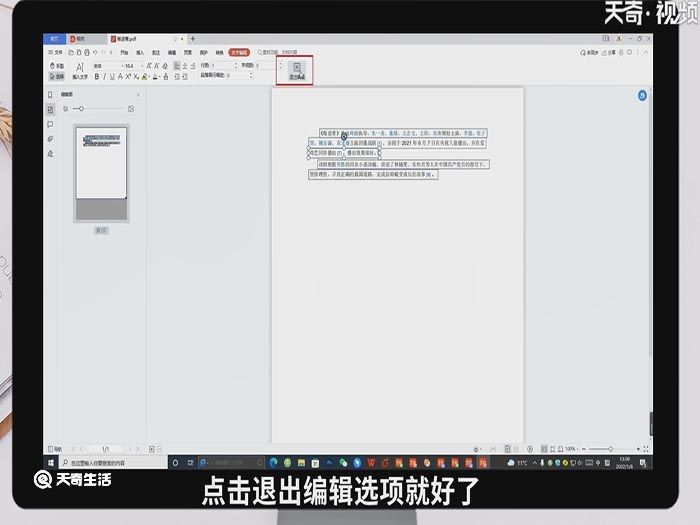Zoom in with the plus icon in status bar

pyautogui.click(x=638, y=449)
